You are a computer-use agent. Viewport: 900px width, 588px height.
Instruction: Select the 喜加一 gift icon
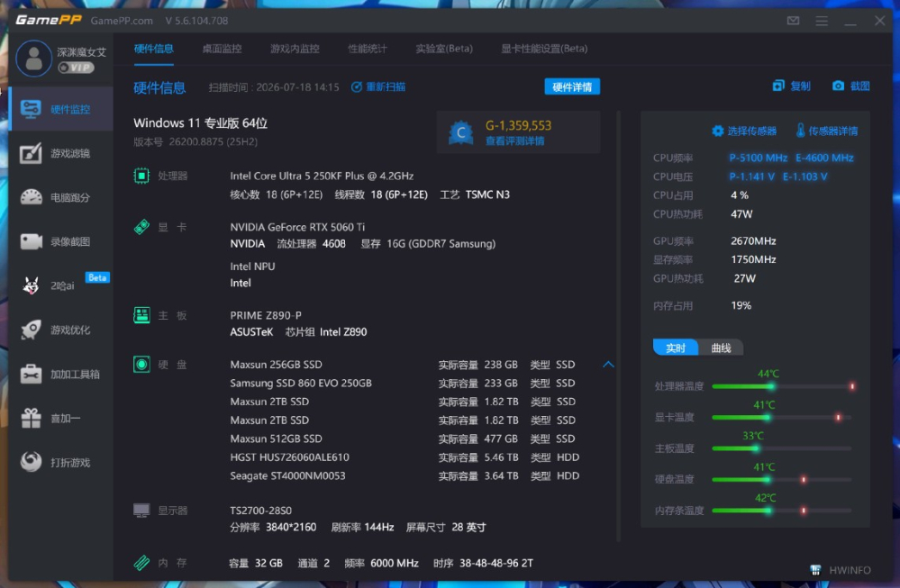click(x=31, y=418)
